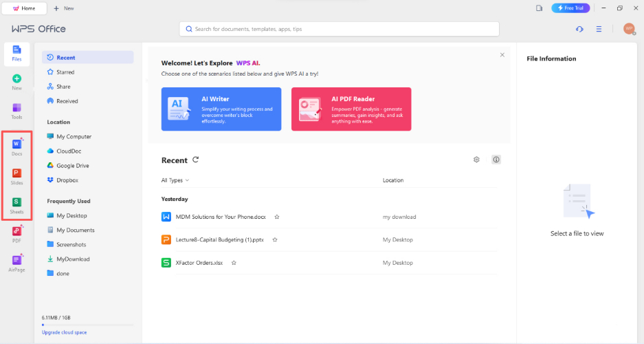
Task: Open a New tab
Action: pos(64,8)
